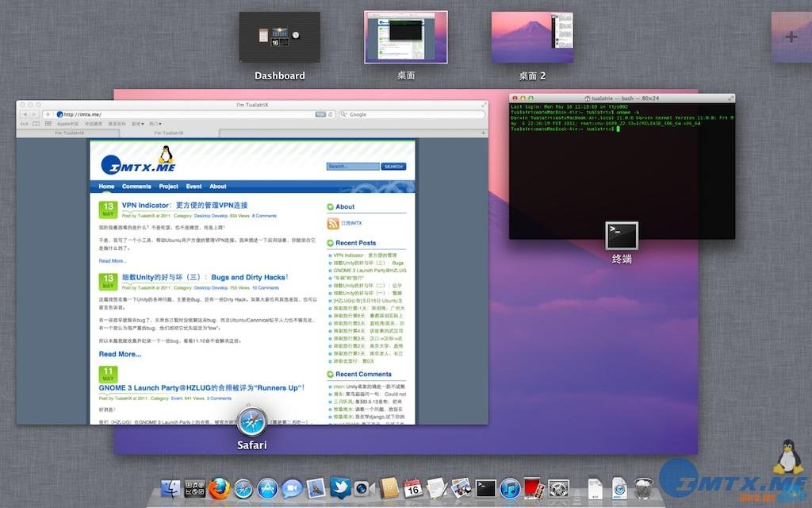Screen dimensions: 812x508
Task: Open Comments in the IMTX navigation bar
Action: pyautogui.click(x=136, y=187)
